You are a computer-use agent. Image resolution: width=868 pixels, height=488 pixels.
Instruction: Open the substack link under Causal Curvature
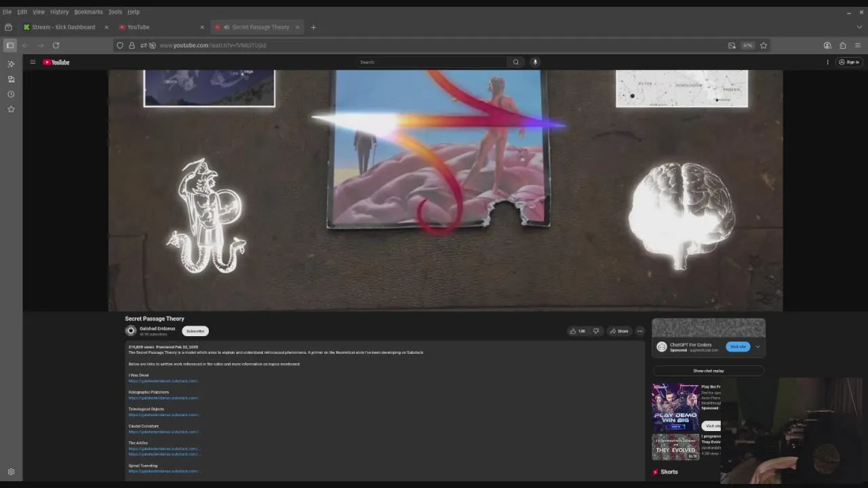pos(163,432)
